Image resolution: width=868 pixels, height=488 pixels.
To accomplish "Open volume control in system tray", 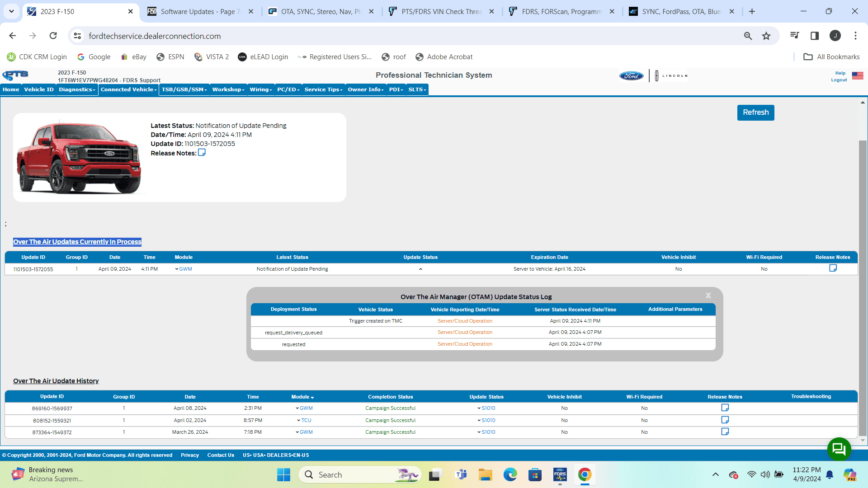I will point(765,474).
